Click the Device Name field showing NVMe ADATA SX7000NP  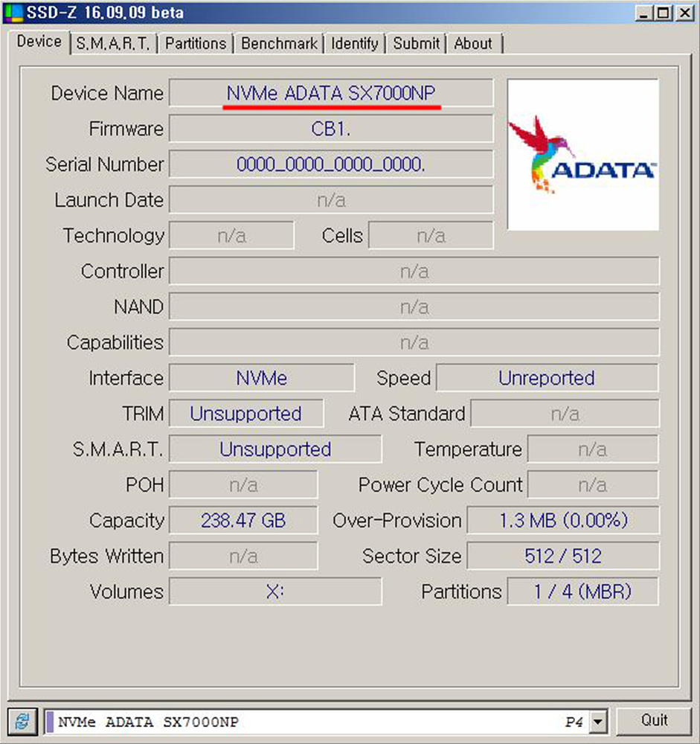[x=332, y=93]
